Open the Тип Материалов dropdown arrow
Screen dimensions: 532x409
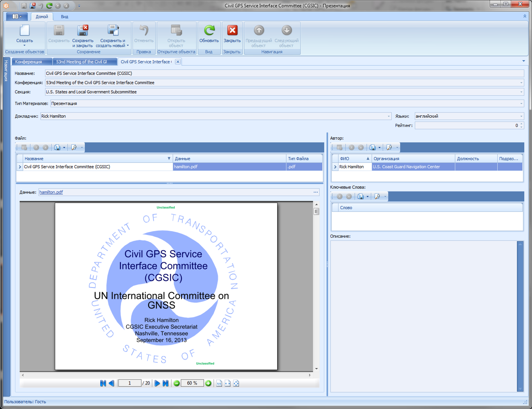521,103
